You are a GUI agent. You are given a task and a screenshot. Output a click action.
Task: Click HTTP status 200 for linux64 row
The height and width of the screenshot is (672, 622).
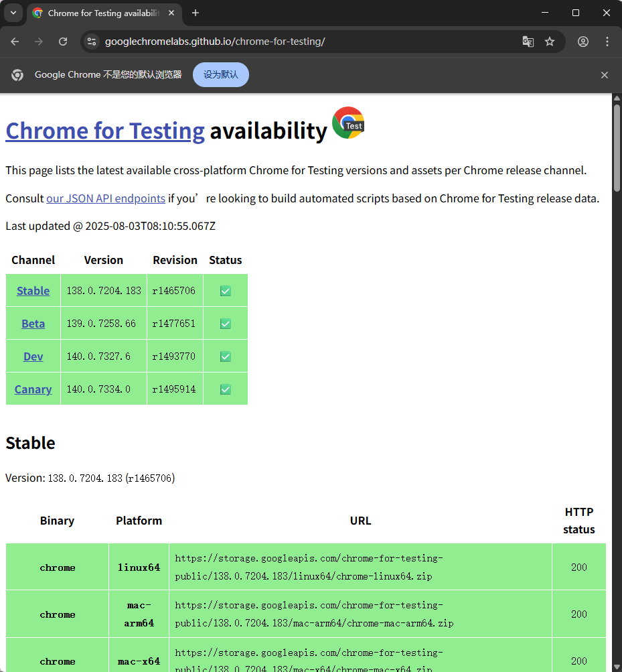click(578, 567)
